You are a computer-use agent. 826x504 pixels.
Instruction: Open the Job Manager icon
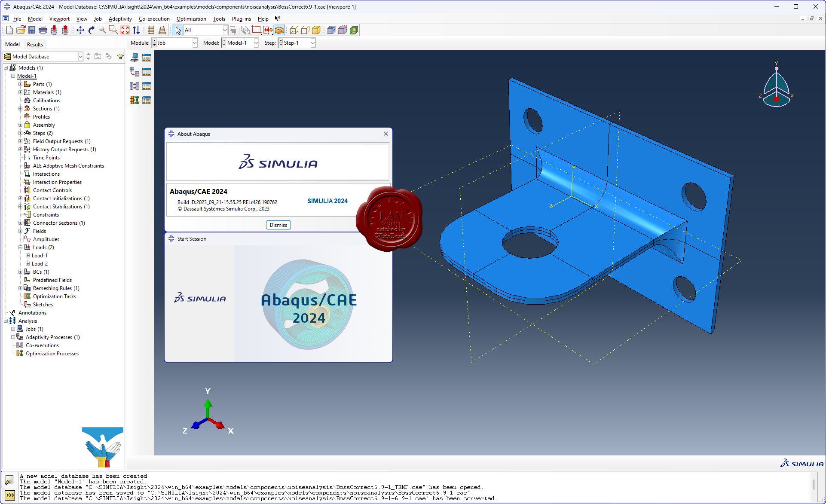click(147, 58)
